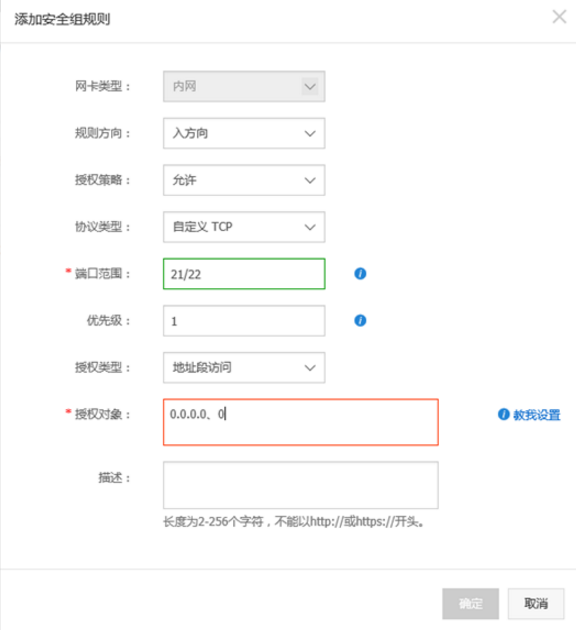Open the 规则方向 dropdown showing 入方向

tap(244, 133)
